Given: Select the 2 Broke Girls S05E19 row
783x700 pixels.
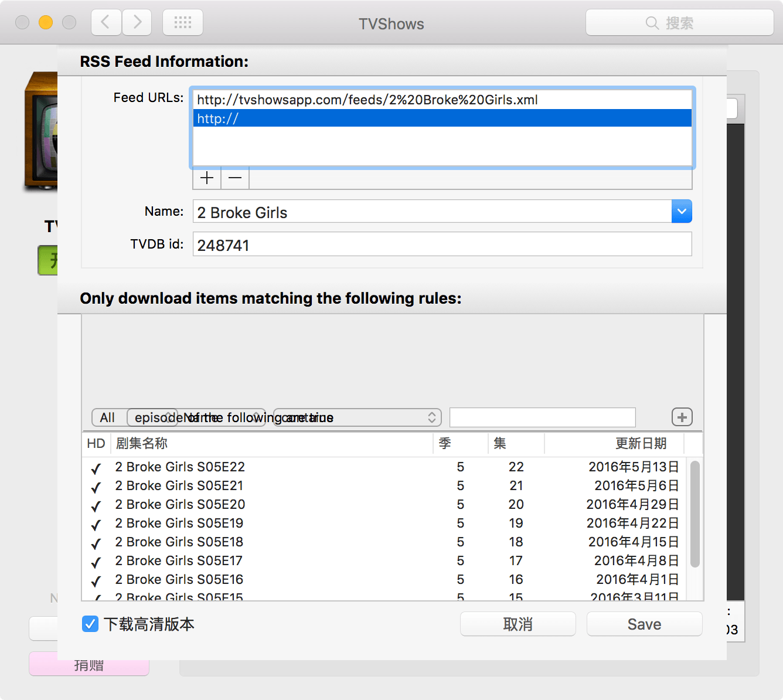Looking at the screenshot, I should pos(384,524).
